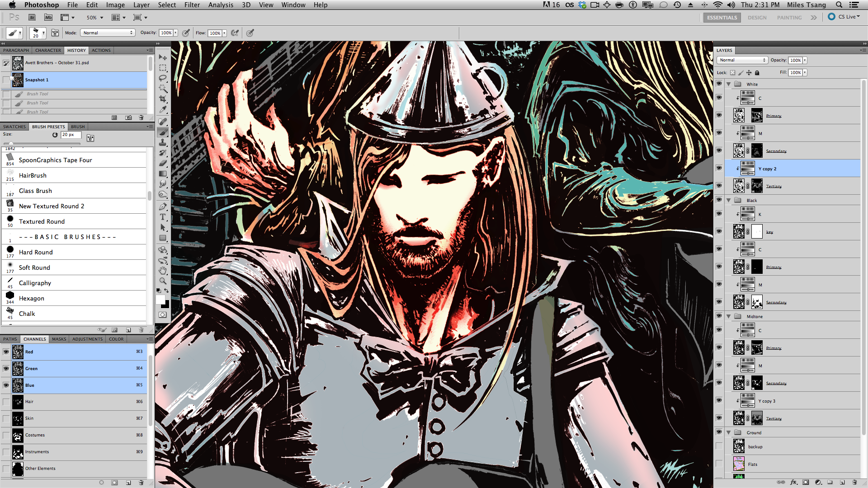
Task: Swap foreground and background colors
Action: pos(166,291)
